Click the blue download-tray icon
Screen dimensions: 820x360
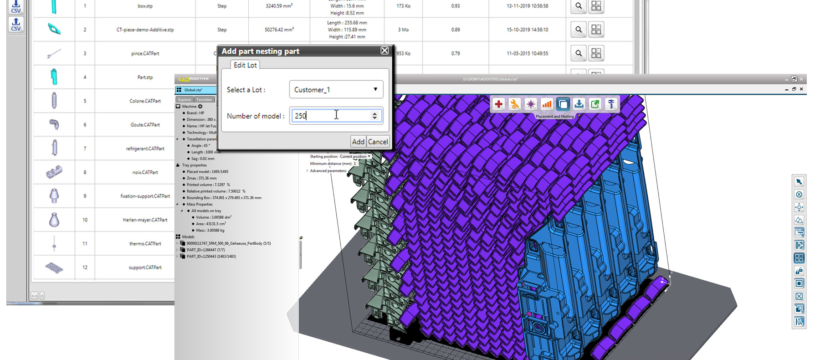[579, 104]
